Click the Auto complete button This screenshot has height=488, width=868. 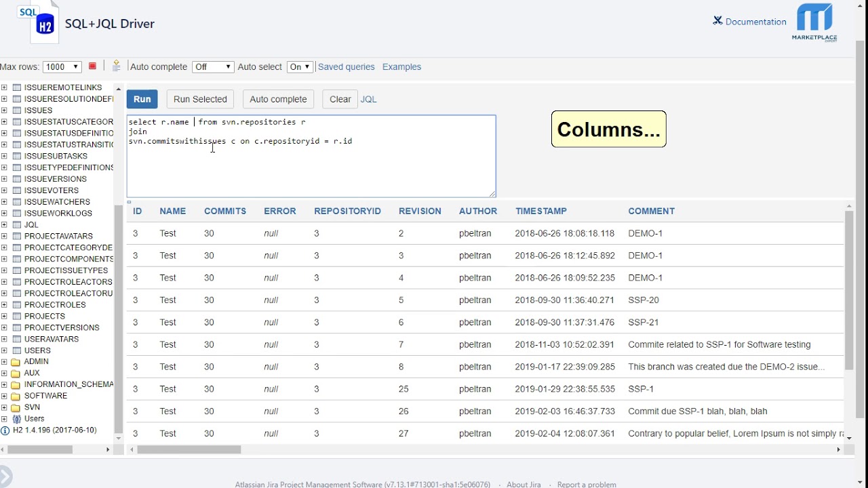[x=278, y=99]
